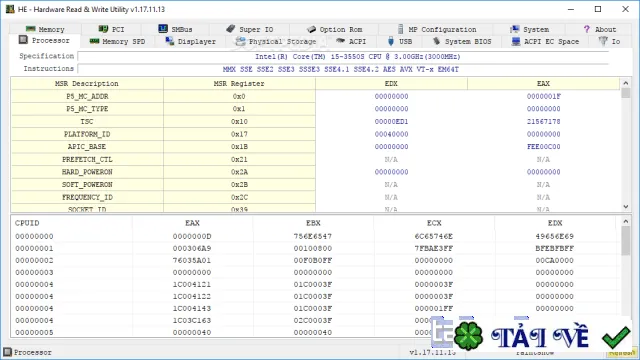
Task: Open the ACPI tab
Action: pyautogui.click(x=351, y=41)
